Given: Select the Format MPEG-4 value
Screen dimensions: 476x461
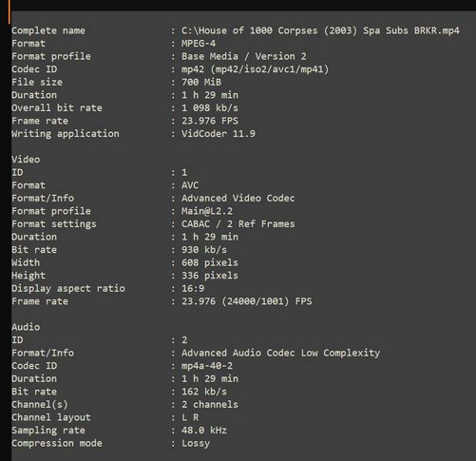Looking at the screenshot, I should coord(199,44).
